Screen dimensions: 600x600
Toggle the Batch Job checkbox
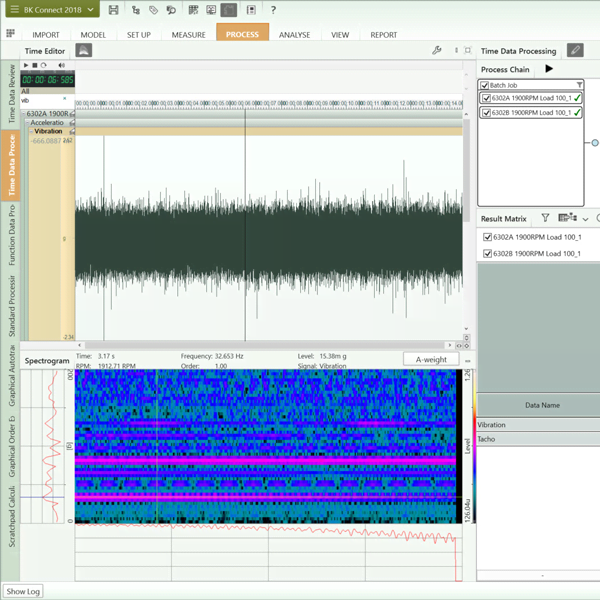tap(485, 85)
